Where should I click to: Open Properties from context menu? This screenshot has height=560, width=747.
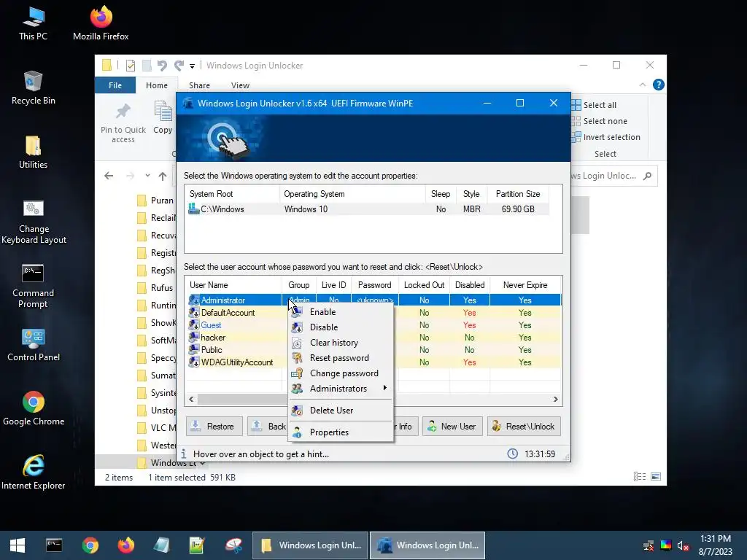click(x=341, y=432)
